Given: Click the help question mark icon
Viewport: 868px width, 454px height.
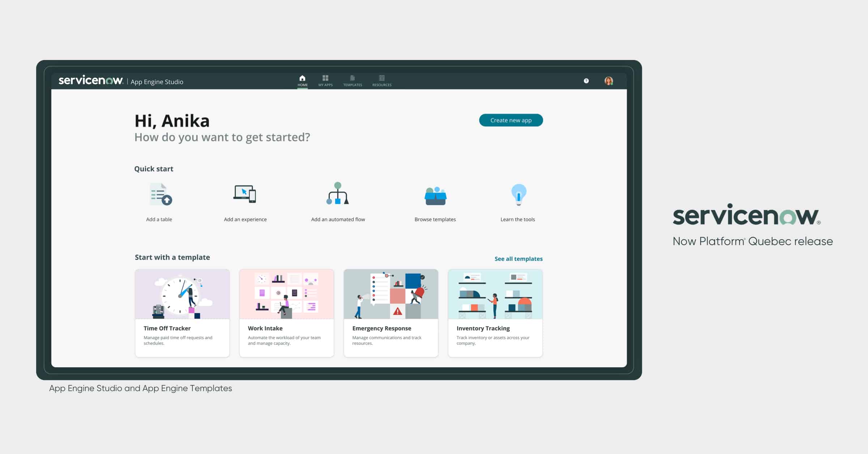Looking at the screenshot, I should point(586,81).
